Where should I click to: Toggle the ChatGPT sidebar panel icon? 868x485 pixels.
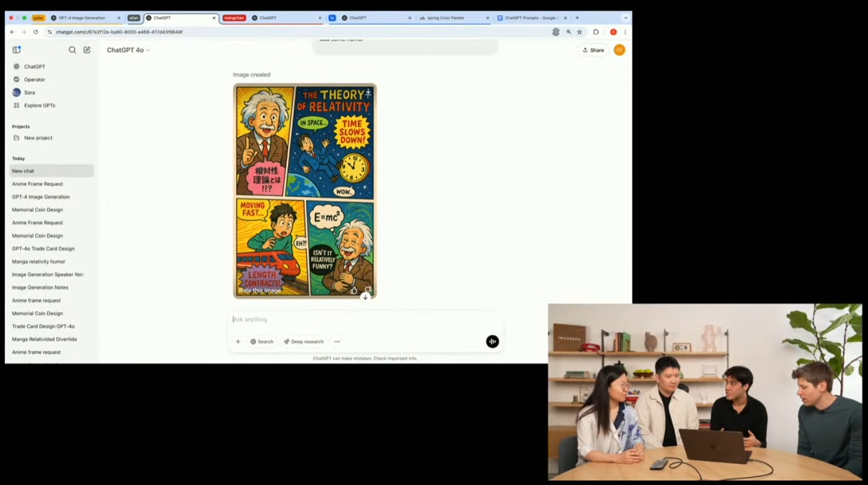pos(17,50)
